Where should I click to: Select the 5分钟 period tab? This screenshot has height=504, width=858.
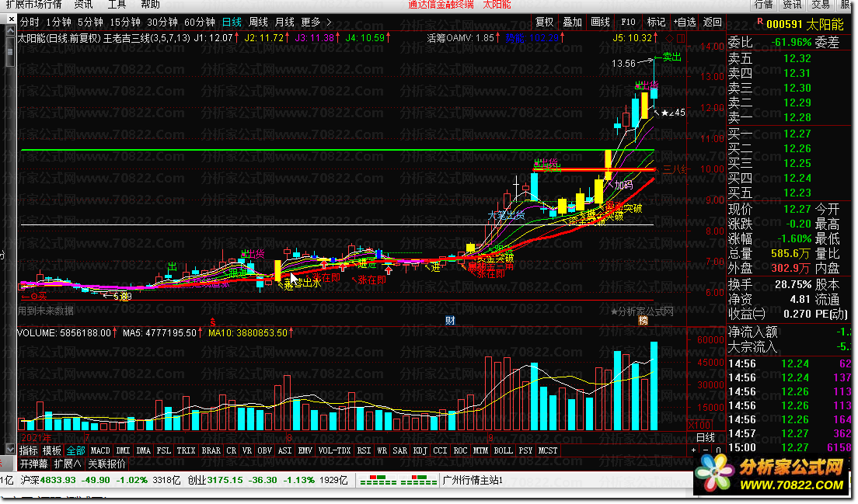(90, 23)
